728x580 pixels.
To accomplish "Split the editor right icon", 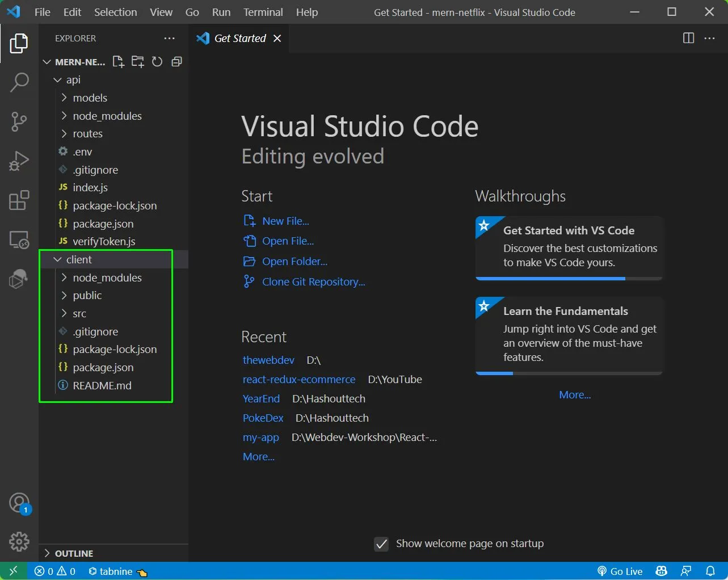I will tap(688, 38).
